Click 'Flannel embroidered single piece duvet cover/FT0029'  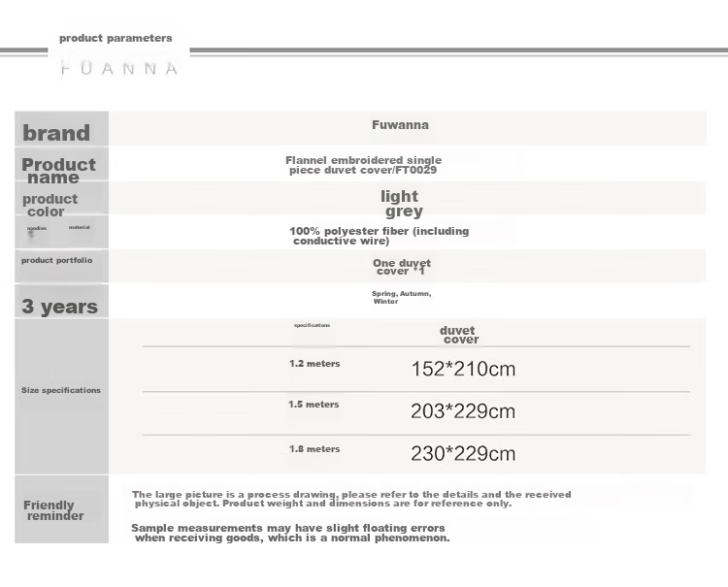364,165
